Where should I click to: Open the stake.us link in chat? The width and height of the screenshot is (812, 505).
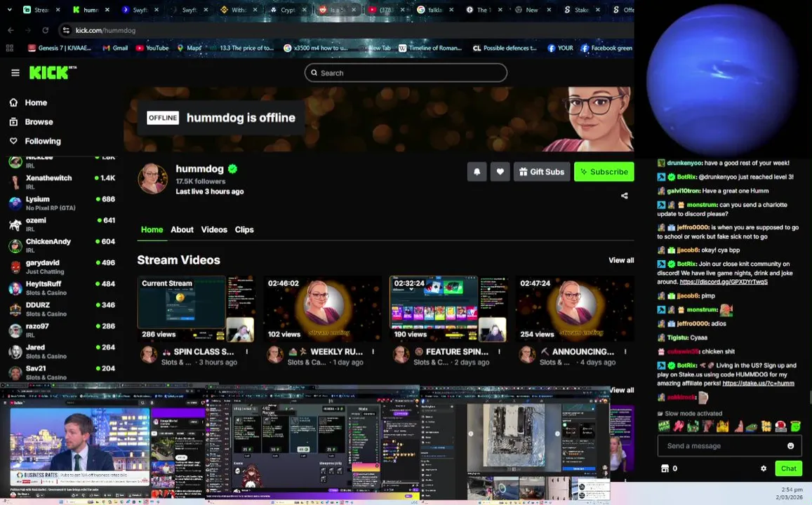pyautogui.click(x=758, y=384)
